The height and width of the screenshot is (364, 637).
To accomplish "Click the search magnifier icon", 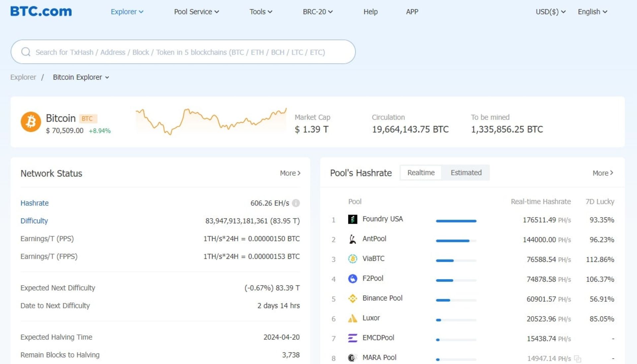I will (26, 52).
